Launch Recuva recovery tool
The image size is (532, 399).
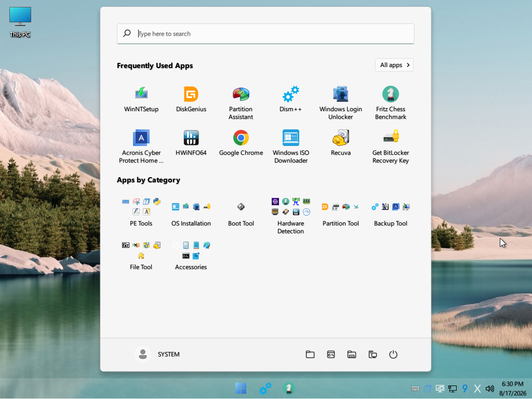coord(341,143)
